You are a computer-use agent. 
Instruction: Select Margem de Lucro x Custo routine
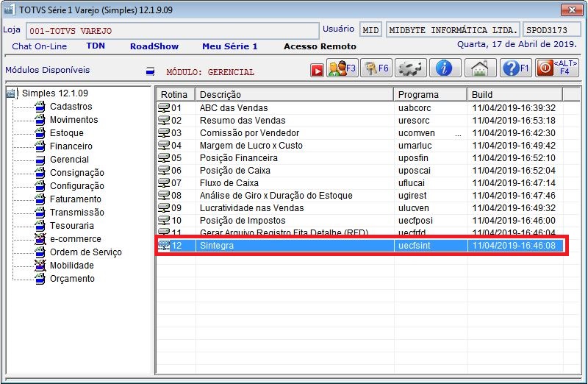pos(360,145)
